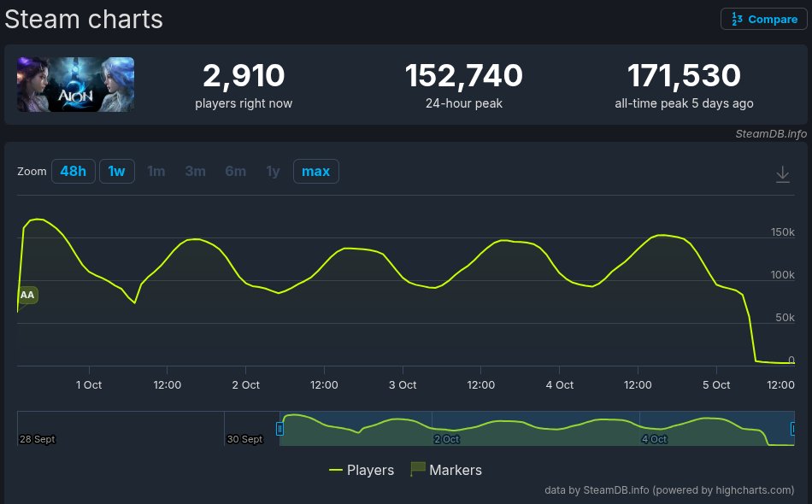Click the '28 Sept' navigator label
The image size is (812, 504).
38,439
